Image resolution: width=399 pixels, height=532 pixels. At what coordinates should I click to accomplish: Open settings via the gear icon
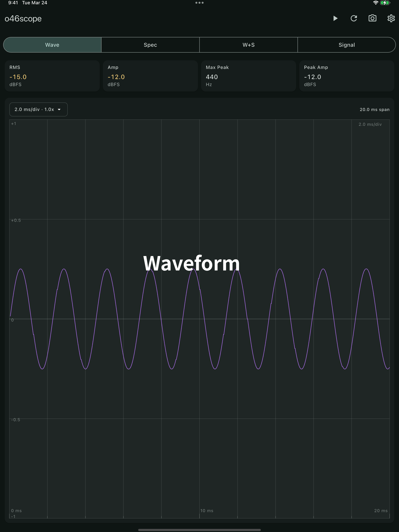[391, 18]
